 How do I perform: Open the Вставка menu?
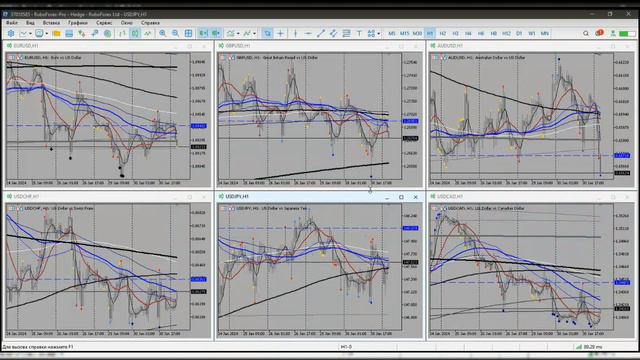pyautogui.click(x=51, y=23)
